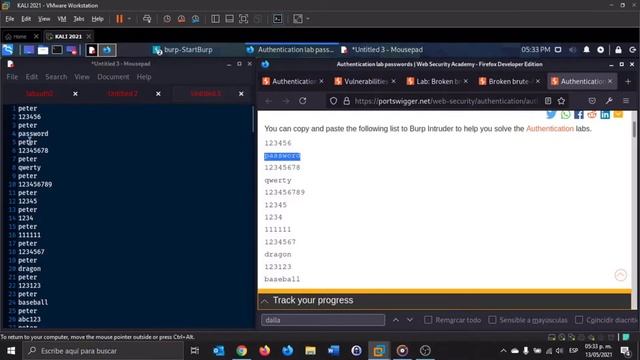The image size is (640, 360).
Task: Enable Remarcar todo checkbox
Action: point(428,320)
